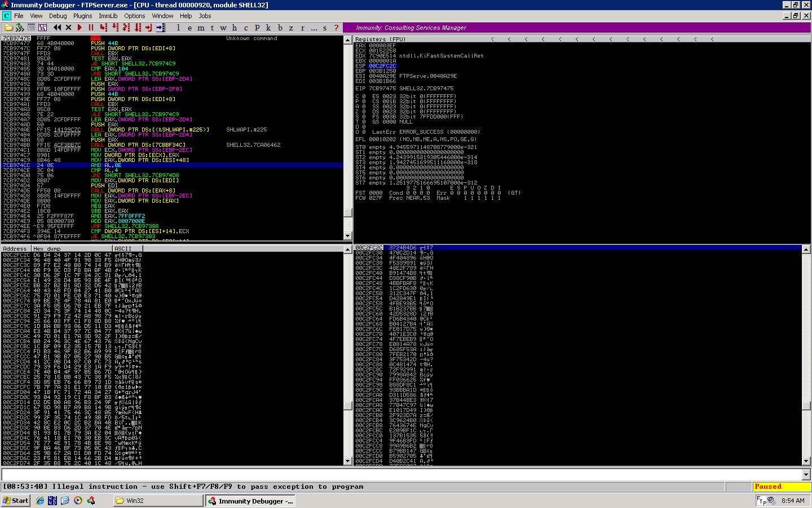Click the Address column header in dump
This screenshot has width=812, height=508.
click(16, 248)
